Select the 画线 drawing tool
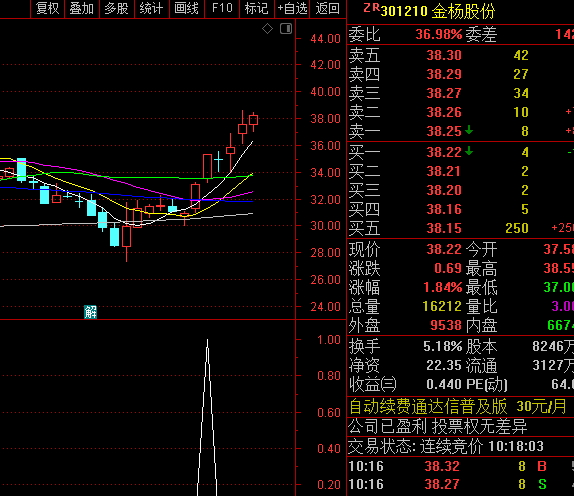Image resolution: width=574 pixels, height=496 pixels. click(186, 8)
